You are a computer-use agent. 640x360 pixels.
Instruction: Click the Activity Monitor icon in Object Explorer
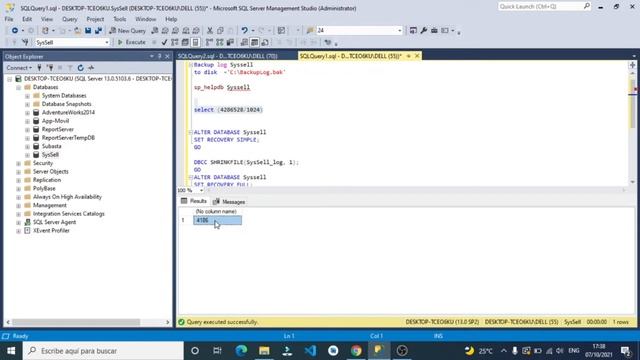tap(91, 68)
